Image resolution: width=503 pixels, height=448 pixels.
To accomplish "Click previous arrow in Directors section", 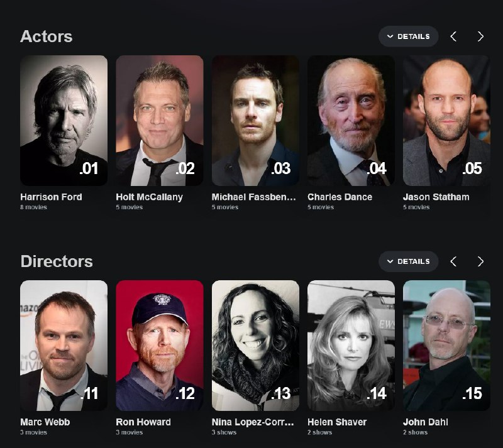I will click(453, 261).
